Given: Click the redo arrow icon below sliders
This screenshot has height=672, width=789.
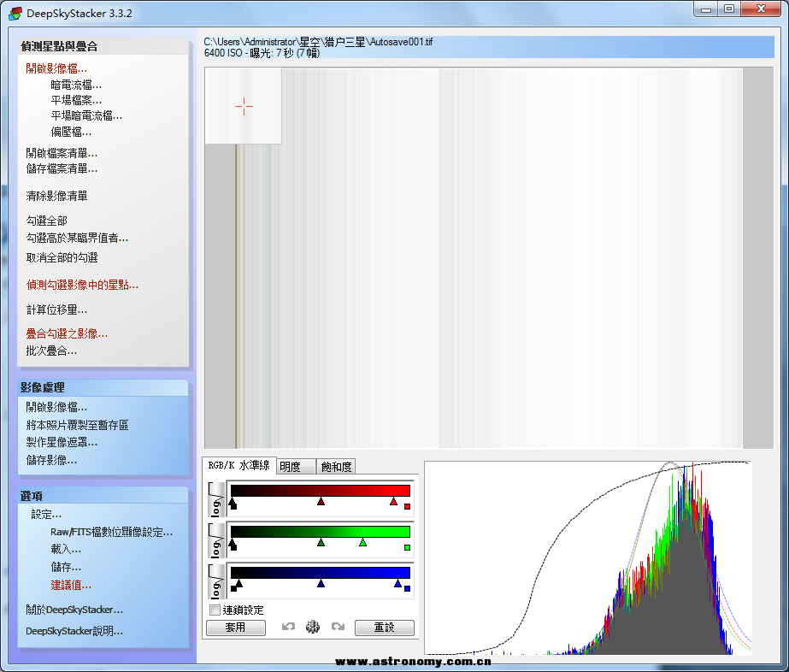Looking at the screenshot, I should pyautogui.click(x=338, y=627).
